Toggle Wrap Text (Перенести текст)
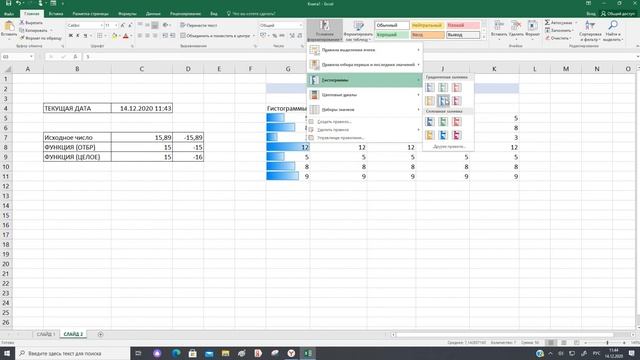The image size is (640, 360). 199,25
